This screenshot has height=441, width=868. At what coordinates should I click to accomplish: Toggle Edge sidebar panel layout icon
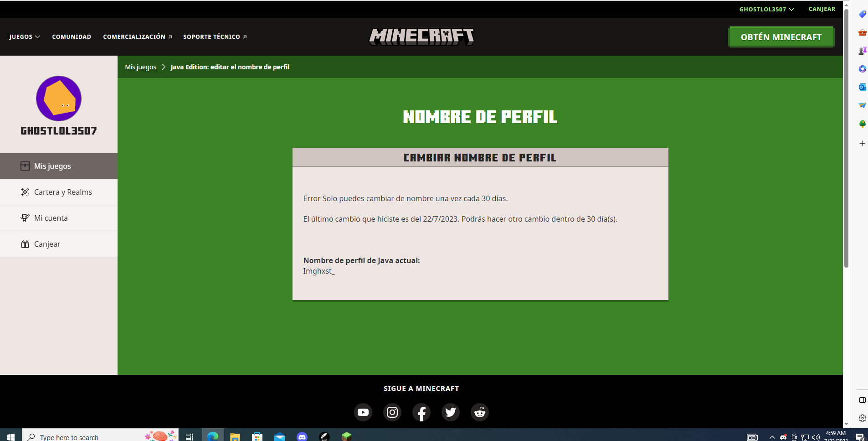coord(862,400)
